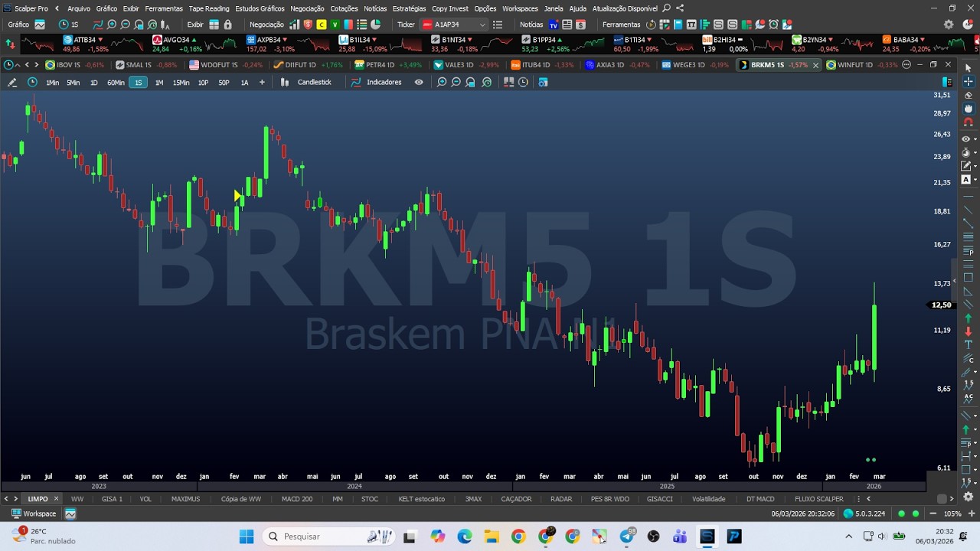Open the Volatilidade layout tab
The height and width of the screenshot is (551, 980).
708,499
